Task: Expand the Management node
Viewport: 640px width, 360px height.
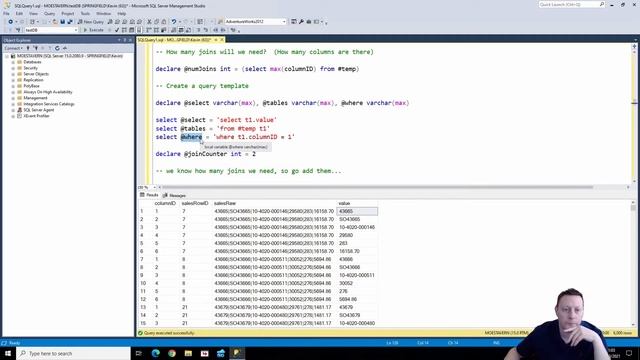Action: pos(13,98)
